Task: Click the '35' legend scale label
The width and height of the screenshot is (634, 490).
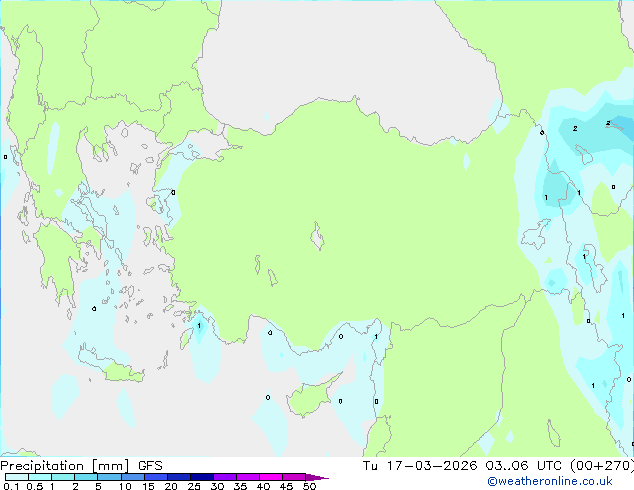Action: [x=240, y=486]
